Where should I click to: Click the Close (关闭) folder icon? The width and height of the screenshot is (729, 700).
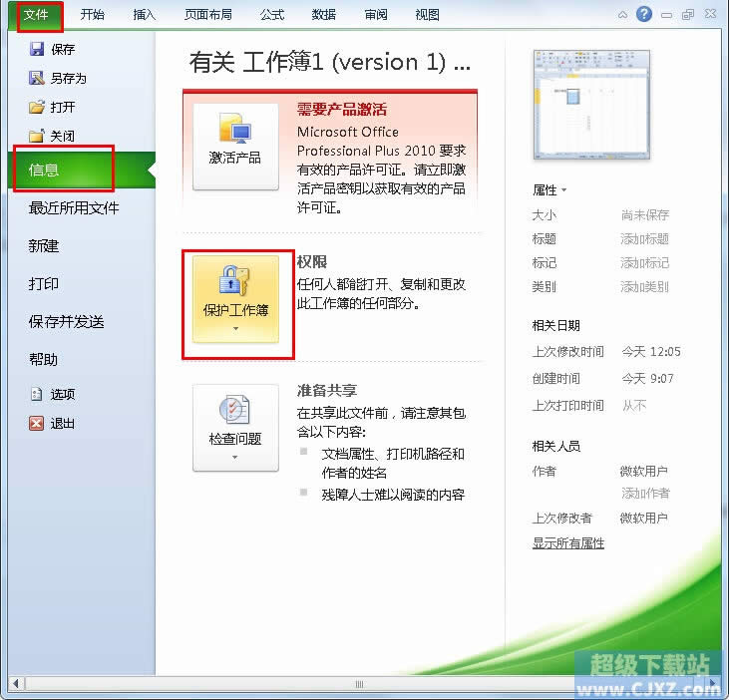click(x=37, y=136)
